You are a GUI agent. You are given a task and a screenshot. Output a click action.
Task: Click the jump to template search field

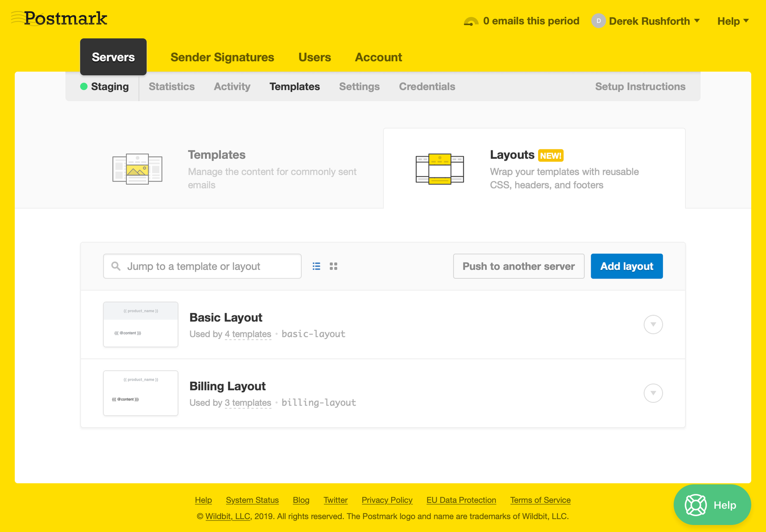[201, 266]
